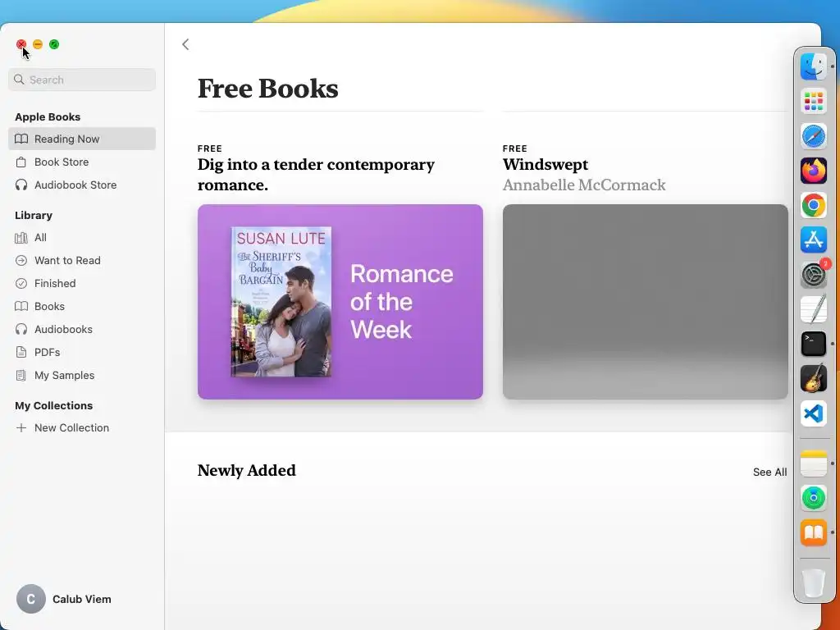Image resolution: width=840 pixels, height=630 pixels.
Task: Open Notes from the dock
Action: pyautogui.click(x=814, y=463)
